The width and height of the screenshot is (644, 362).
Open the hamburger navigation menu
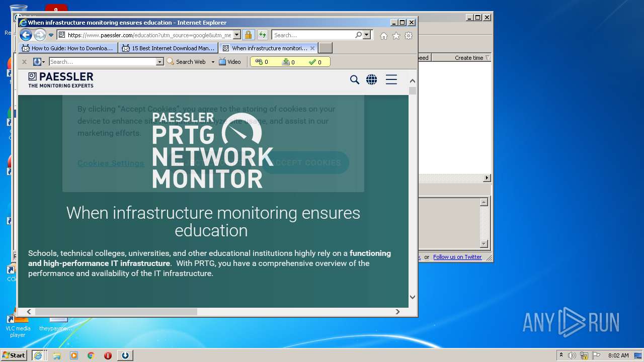click(391, 79)
